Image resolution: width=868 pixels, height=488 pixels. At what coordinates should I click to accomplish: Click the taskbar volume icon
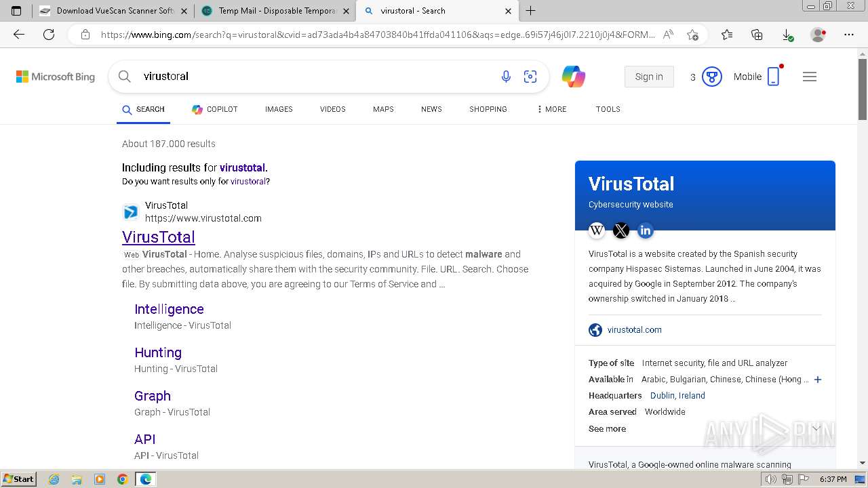click(x=770, y=479)
